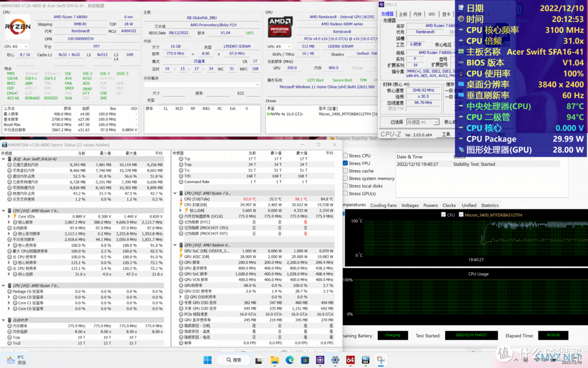Click the HWiNFO Sensor Status window icon
This screenshot has width=588, height=368.
4,144
